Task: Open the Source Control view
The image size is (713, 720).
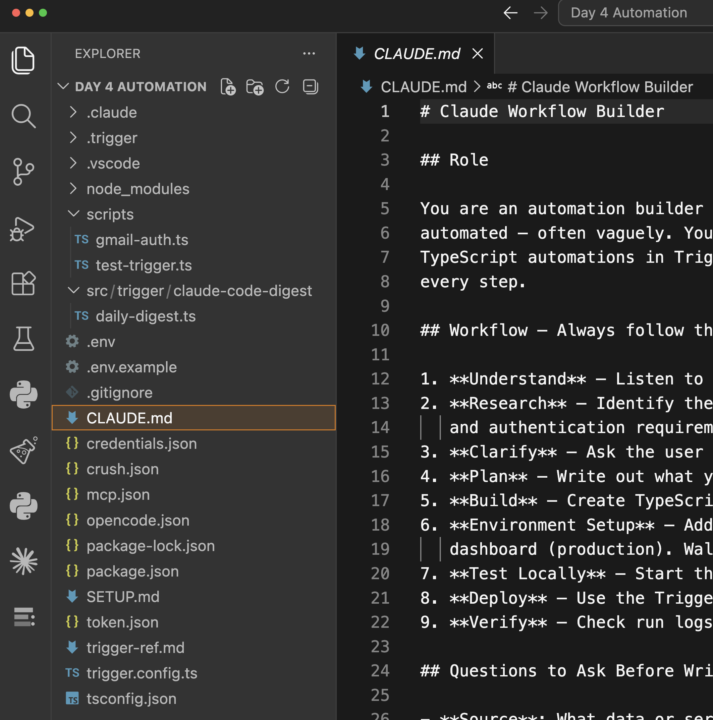Action: (x=23, y=172)
